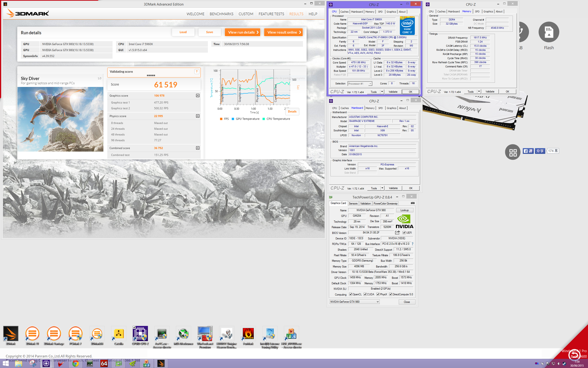Open the Windows Start button

click(5, 364)
